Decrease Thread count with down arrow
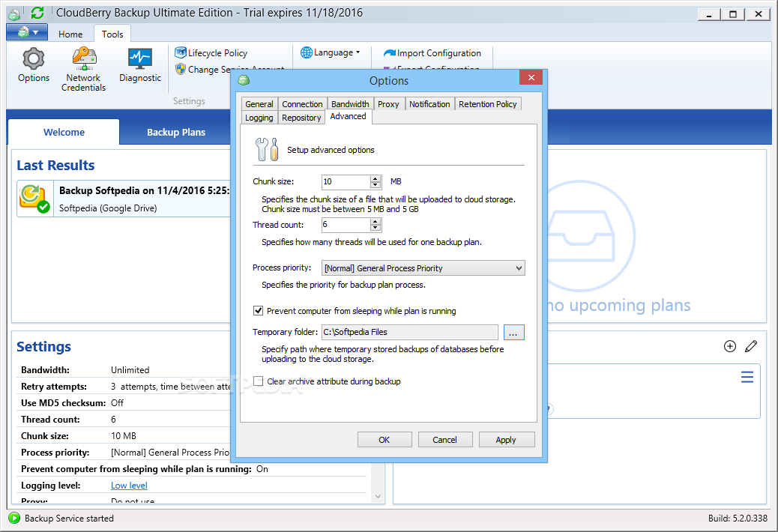778x532 pixels. click(376, 228)
